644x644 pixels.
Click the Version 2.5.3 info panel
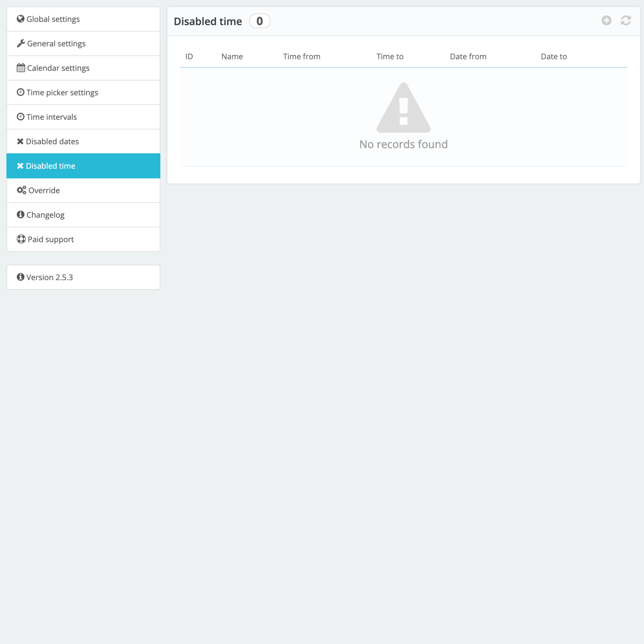pyautogui.click(x=83, y=277)
